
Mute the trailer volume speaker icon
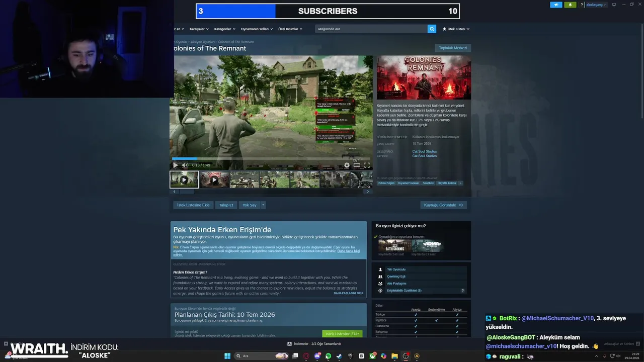(185, 165)
